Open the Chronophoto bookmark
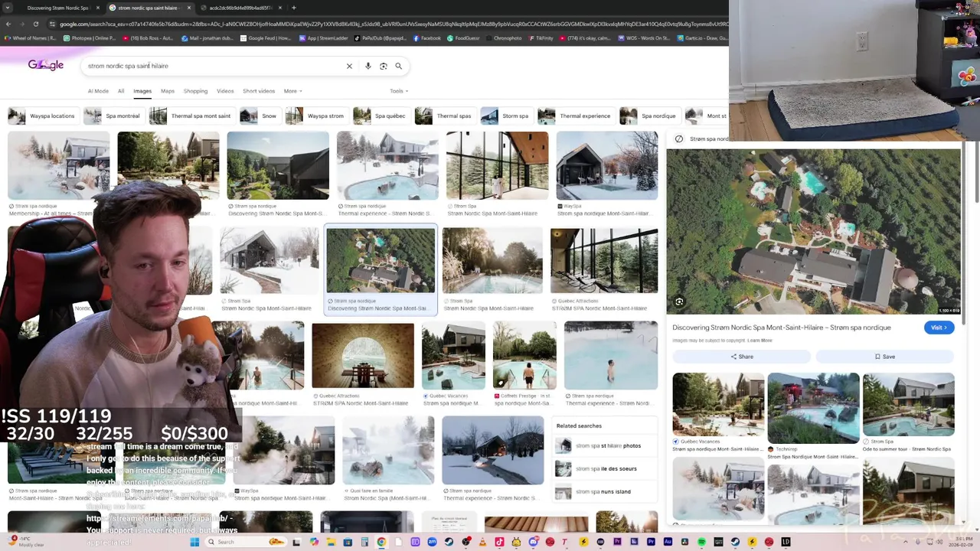Viewport: 980px width, 551px height. (503, 37)
